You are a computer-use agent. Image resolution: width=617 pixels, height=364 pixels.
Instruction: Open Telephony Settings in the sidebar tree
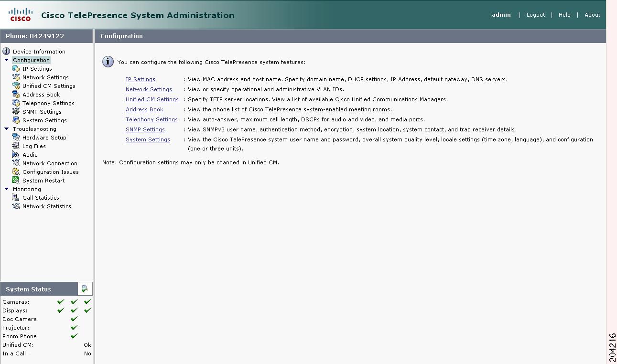click(x=48, y=103)
